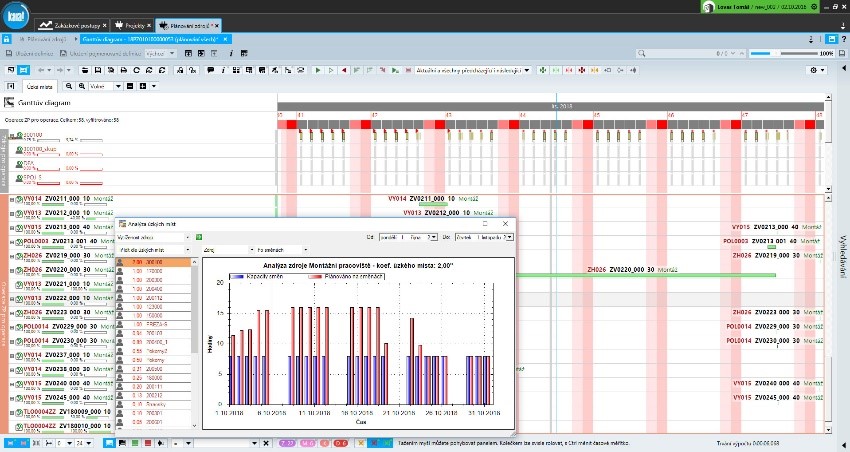Click the collapse all minus button
The image size is (850, 452).
[130, 86]
